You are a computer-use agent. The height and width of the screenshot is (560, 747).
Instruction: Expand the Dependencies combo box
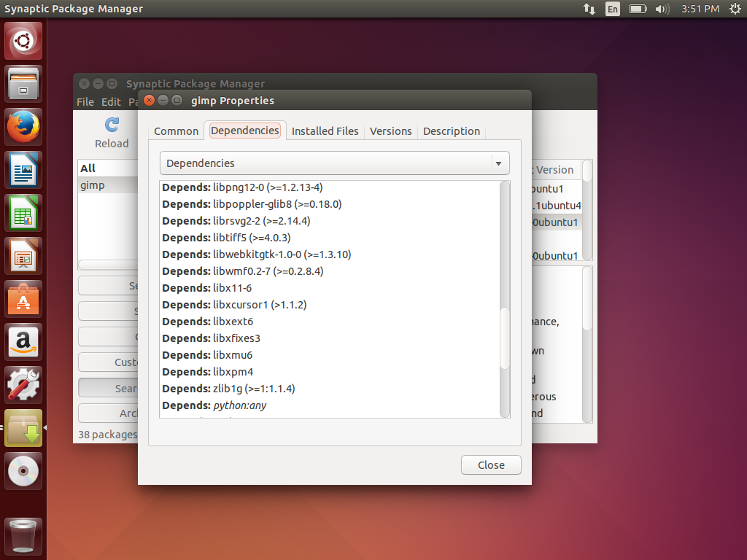click(334, 163)
